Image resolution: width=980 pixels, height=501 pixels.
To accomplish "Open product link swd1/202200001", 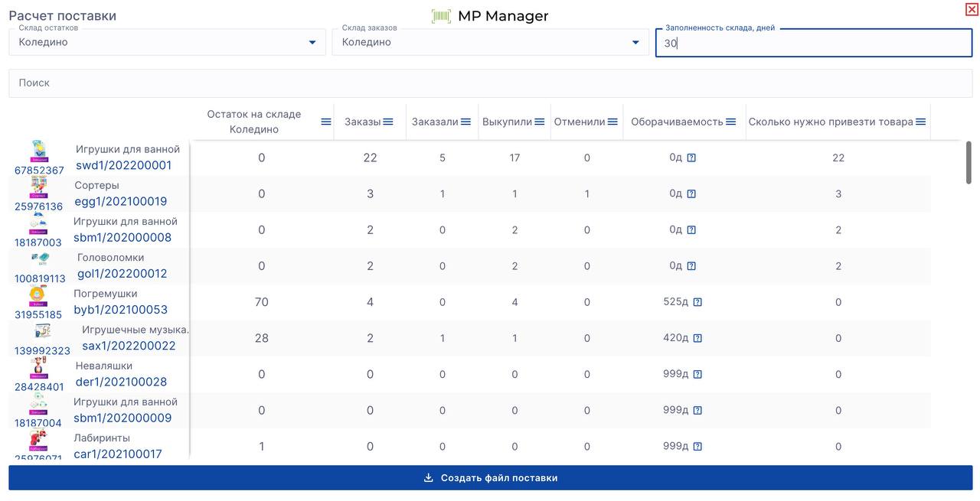I will (123, 165).
